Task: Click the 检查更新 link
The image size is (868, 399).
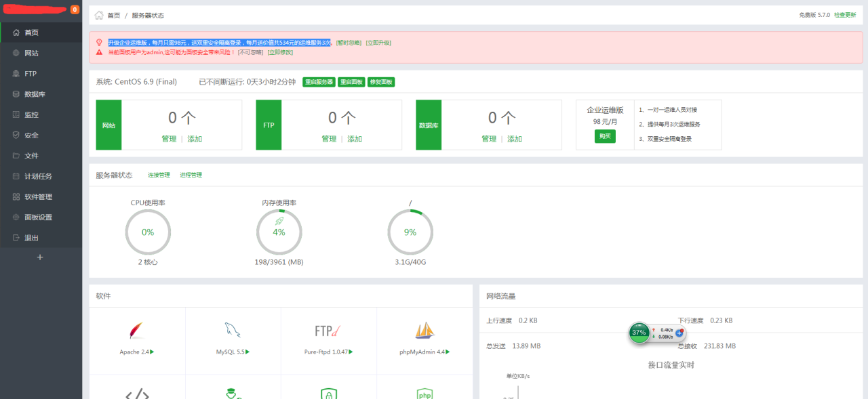Action: pos(845,14)
